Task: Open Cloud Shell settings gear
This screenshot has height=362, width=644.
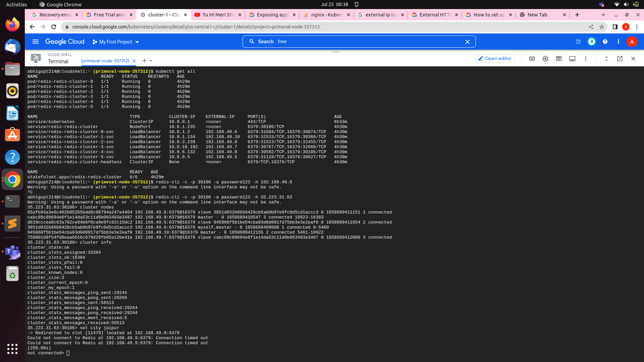Action: 545,59
